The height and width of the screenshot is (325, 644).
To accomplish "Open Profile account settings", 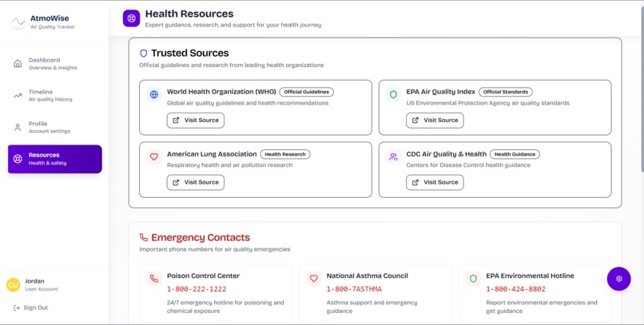I will (x=55, y=127).
